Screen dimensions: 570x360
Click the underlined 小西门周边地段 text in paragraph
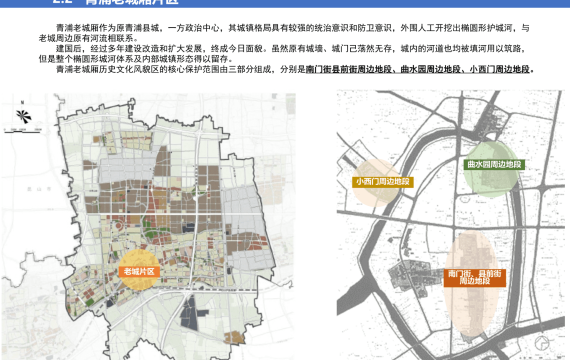500,69
